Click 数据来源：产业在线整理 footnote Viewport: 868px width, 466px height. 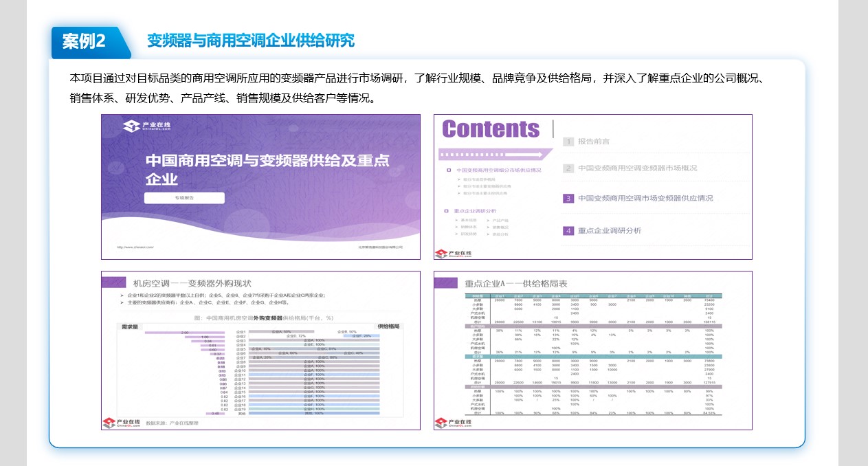172,423
